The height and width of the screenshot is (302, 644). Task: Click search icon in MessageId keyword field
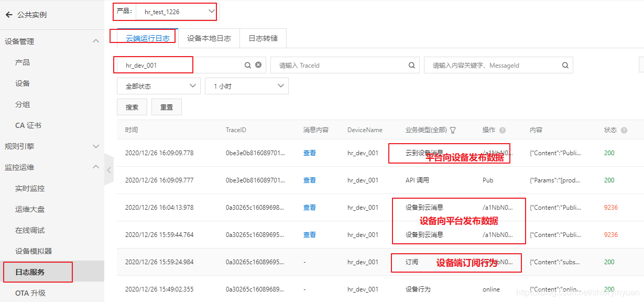click(565, 66)
